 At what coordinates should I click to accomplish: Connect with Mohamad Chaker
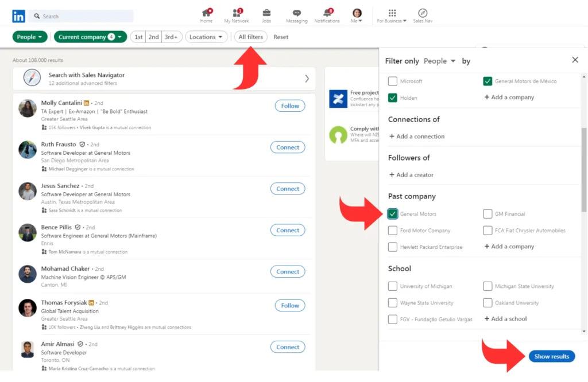pyautogui.click(x=288, y=271)
